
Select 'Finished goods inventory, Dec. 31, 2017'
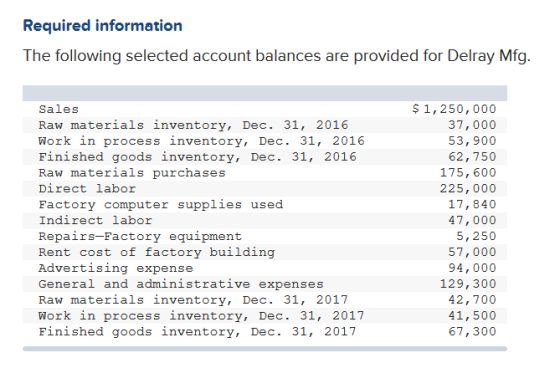click(x=198, y=332)
